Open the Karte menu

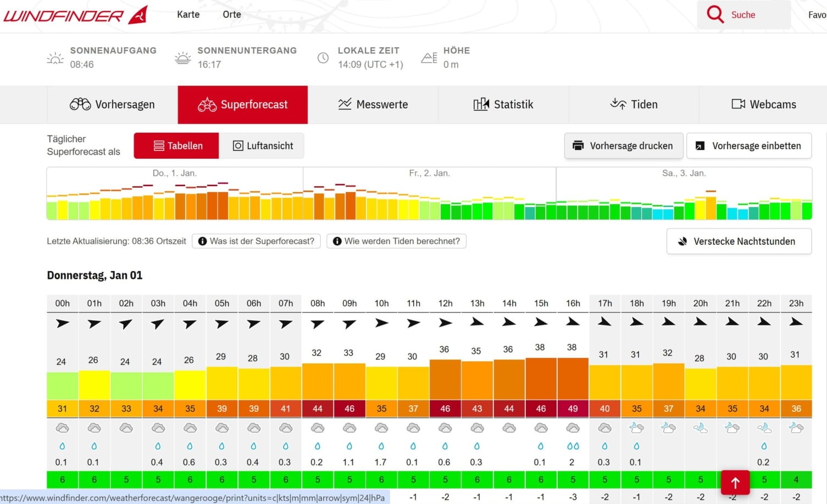(x=188, y=15)
